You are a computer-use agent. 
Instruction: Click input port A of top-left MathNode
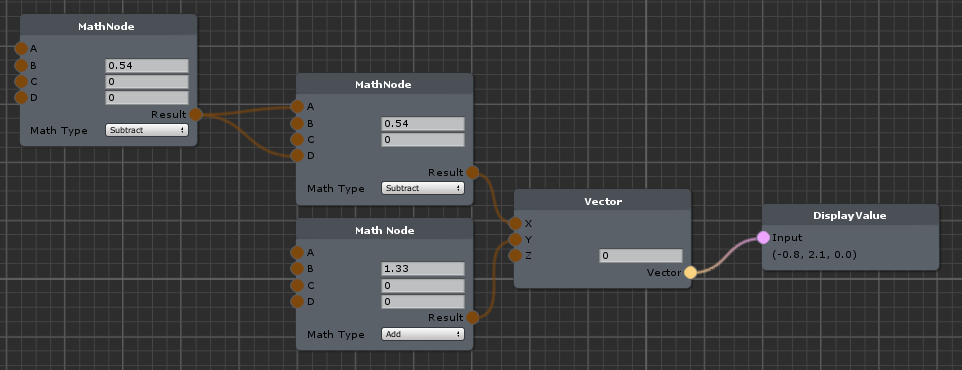pos(21,48)
